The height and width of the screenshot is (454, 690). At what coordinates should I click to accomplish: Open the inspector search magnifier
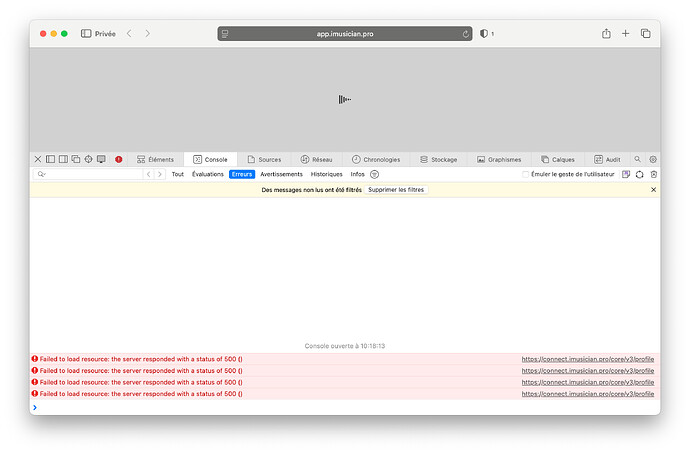(x=637, y=159)
